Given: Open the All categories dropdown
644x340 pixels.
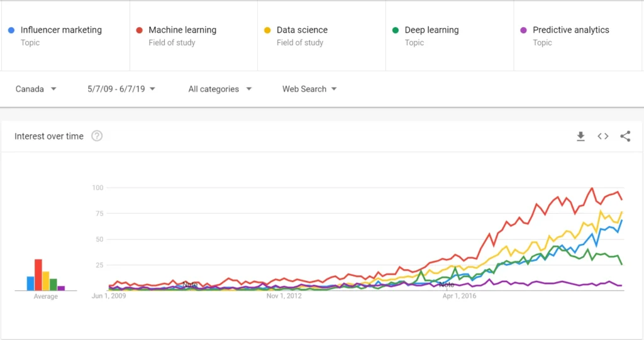Looking at the screenshot, I should (x=219, y=89).
